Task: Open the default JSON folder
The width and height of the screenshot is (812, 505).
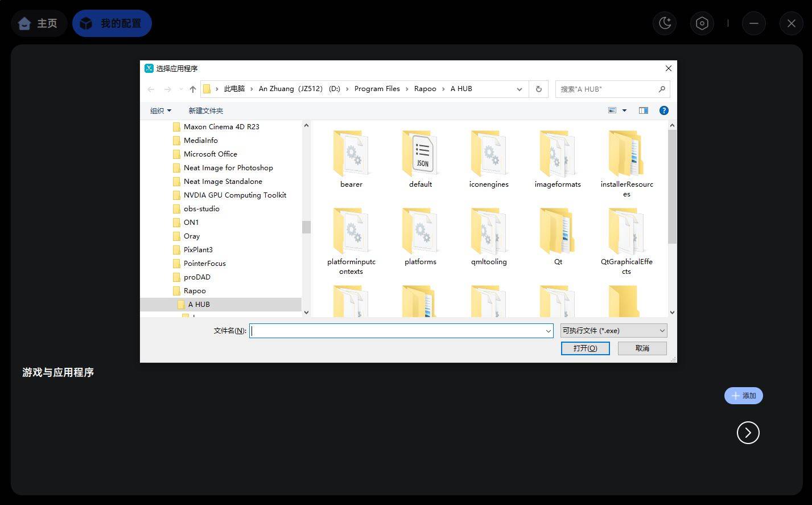Action: [x=421, y=159]
